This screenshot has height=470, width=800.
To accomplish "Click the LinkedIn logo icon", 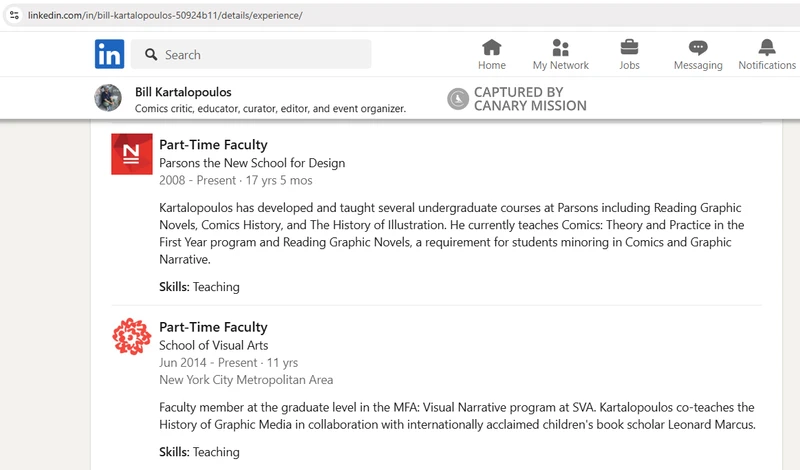I will (109, 54).
